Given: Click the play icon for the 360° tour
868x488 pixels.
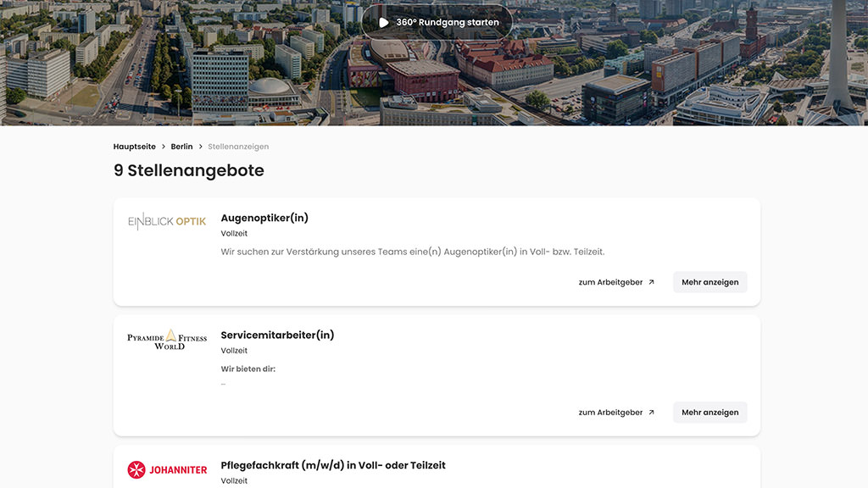Looking at the screenshot, I should click(x=384, y=23).
